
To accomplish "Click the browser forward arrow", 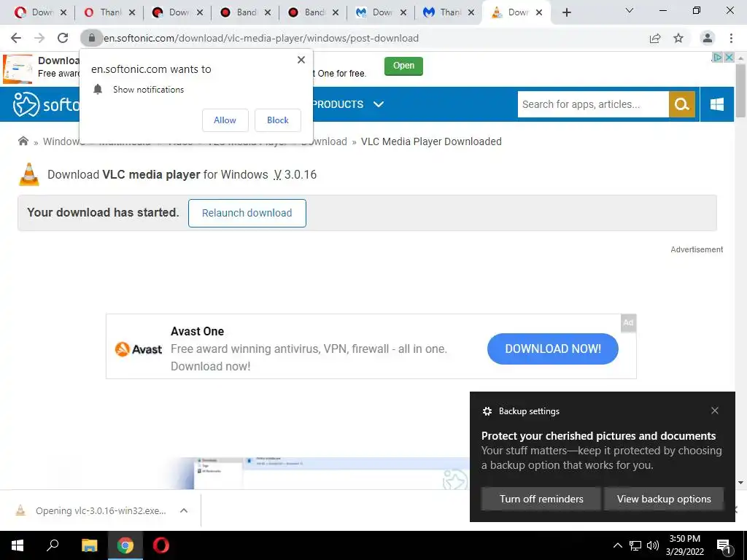I will (39, 38).
